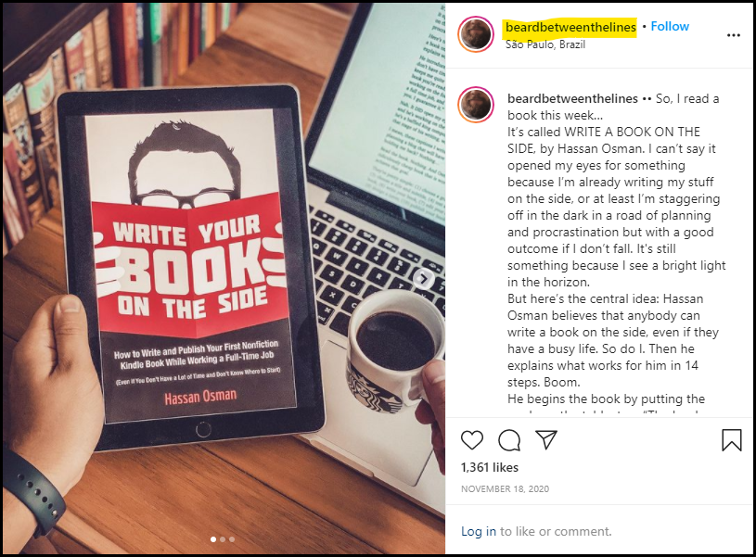The height and width of the screenshot is (557, 756).
Task: Like the post with heart icon
Action: 471,440
